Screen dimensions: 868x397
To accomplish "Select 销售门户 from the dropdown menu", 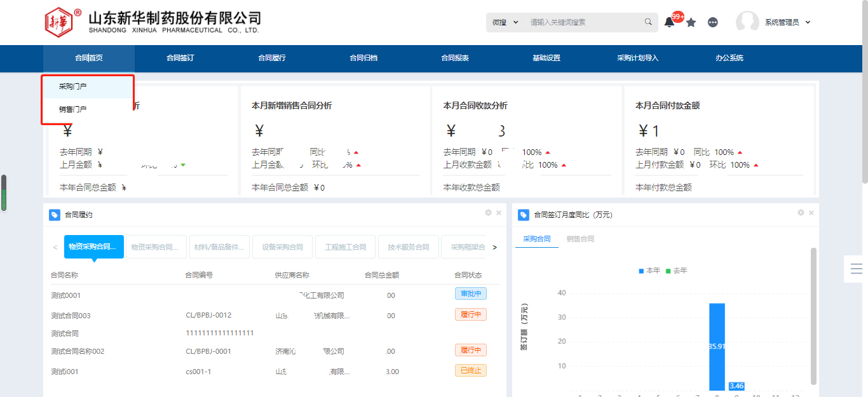I will 88,109.
